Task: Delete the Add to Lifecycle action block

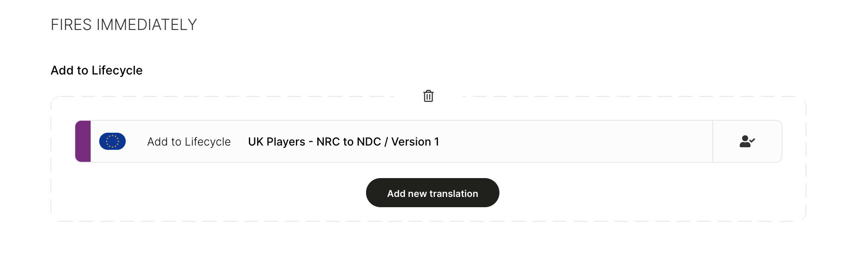Action: click(x=428, y=96)
